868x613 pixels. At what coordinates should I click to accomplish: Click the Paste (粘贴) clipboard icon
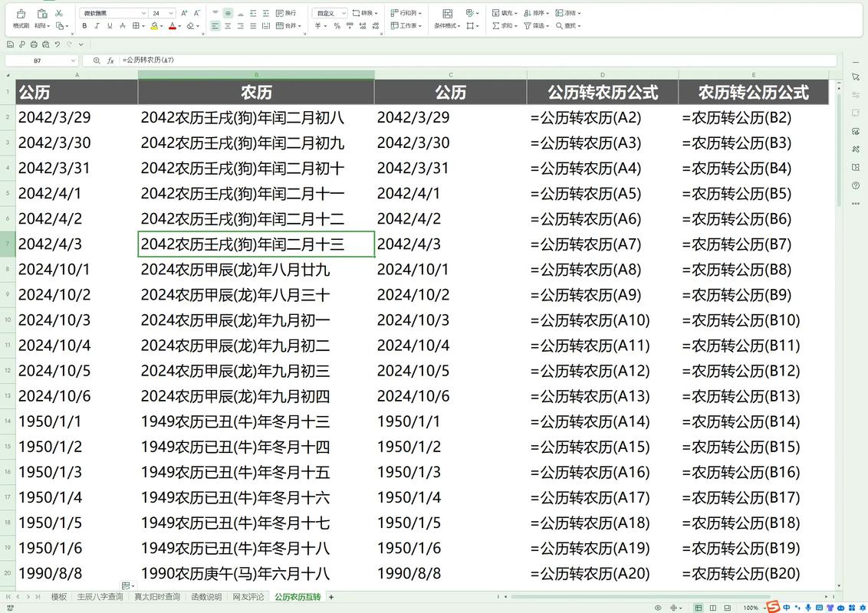tap(41, 14)
